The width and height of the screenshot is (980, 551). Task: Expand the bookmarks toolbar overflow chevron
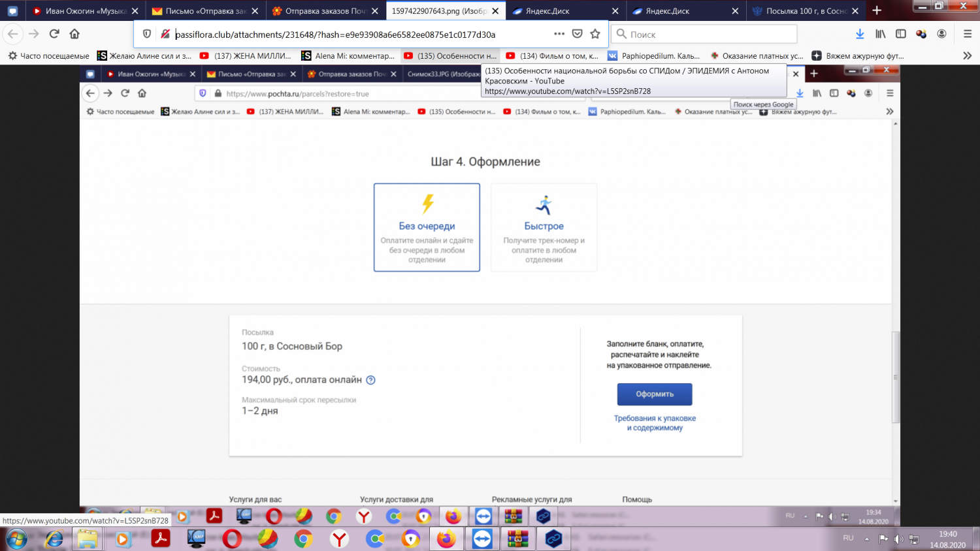[968, 55]
